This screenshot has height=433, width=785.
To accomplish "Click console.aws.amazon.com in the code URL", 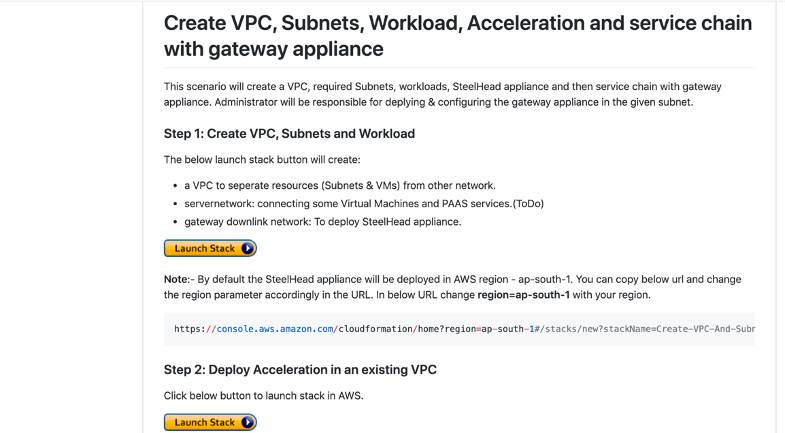I will click(275, 329).
